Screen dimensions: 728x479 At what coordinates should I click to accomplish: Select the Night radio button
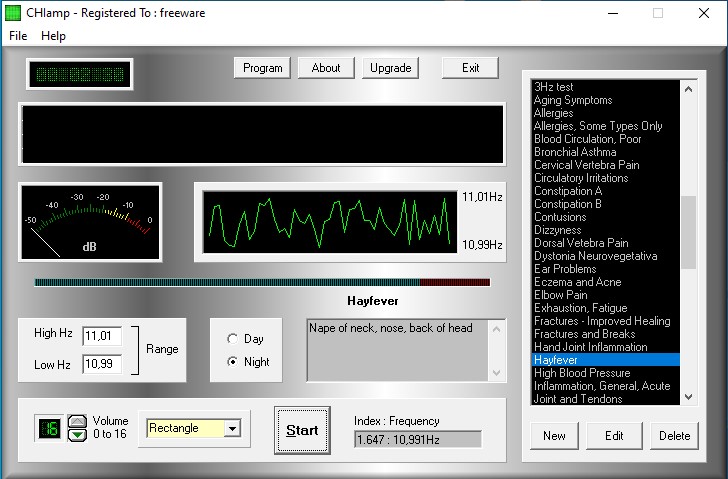pyautogui.click(x=233, y=362)
